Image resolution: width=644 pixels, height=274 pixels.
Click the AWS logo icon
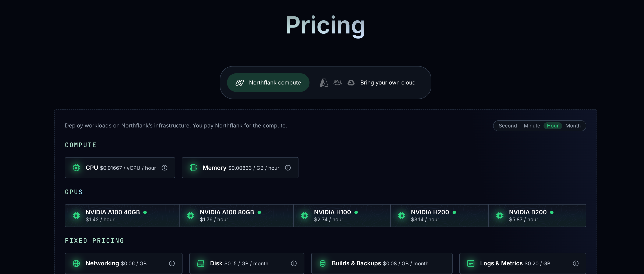pos(337,82)
